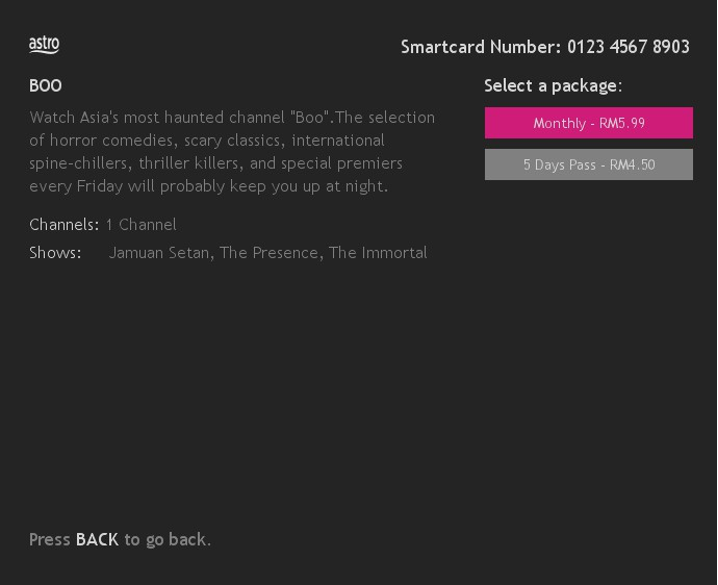Click the bold BACK word at bottom

[x=97, y=540]
